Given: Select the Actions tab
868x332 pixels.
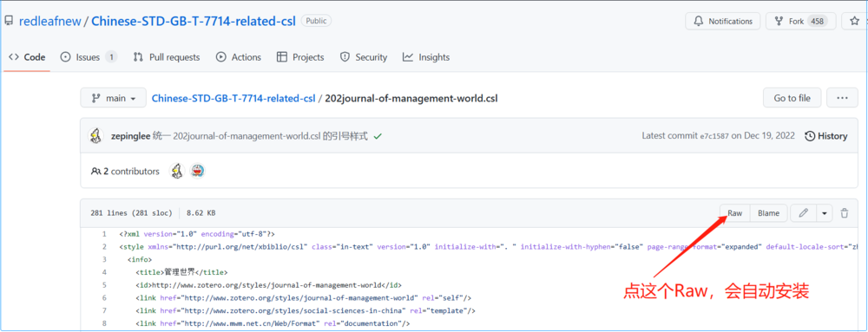Looking at the screenshot, I should click(x=239, y=57).
